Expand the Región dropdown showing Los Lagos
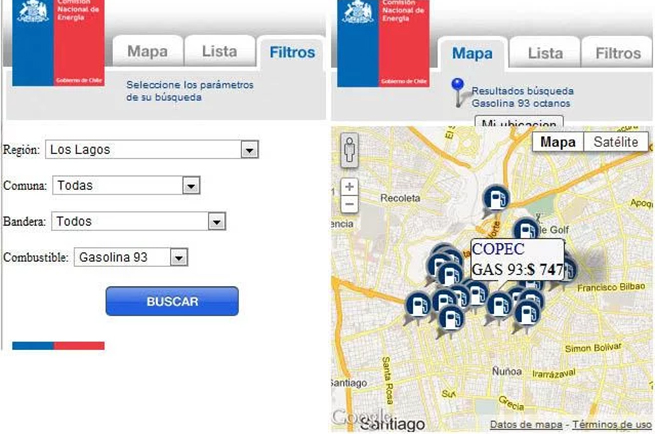 click(x=152, y=150)
